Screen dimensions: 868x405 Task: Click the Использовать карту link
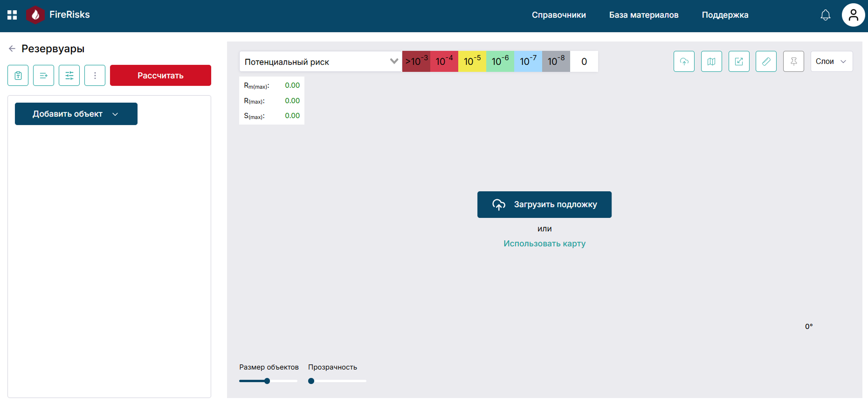point(544,244)
